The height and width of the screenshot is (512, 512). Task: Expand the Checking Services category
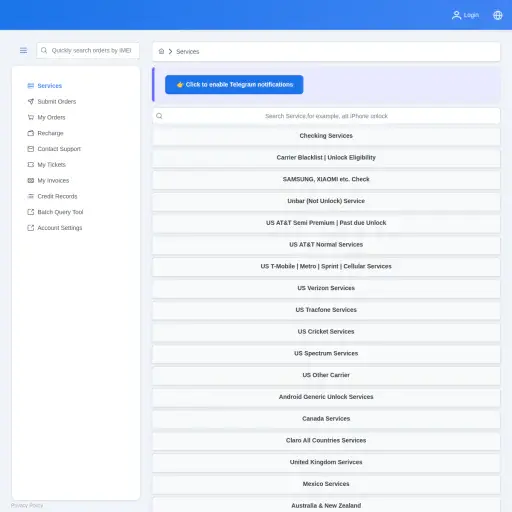click(x=326, y=136)
